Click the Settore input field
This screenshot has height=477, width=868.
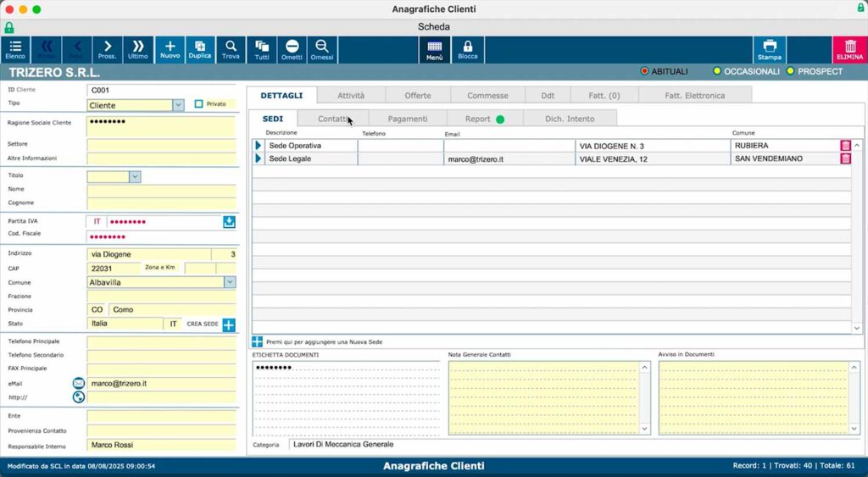[x=161, y=145]
